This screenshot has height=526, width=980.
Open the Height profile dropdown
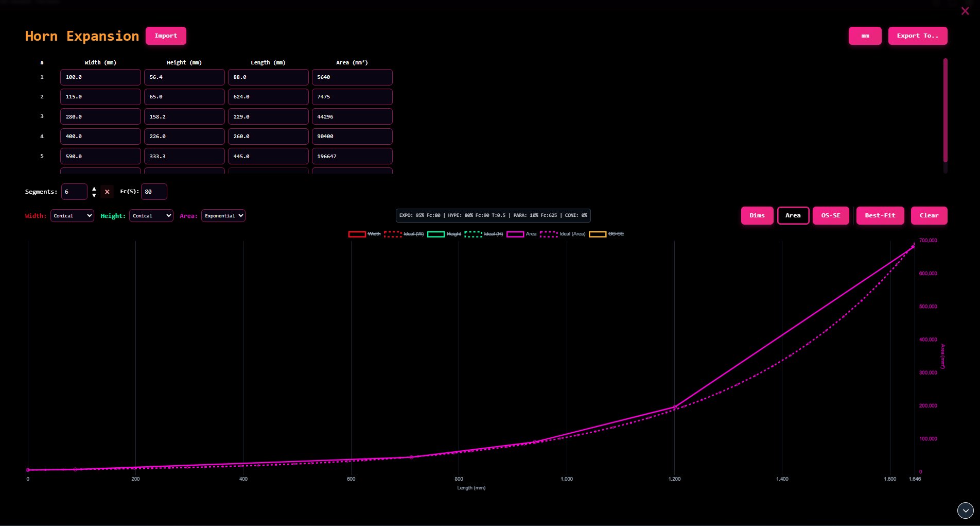coord(151,216)
